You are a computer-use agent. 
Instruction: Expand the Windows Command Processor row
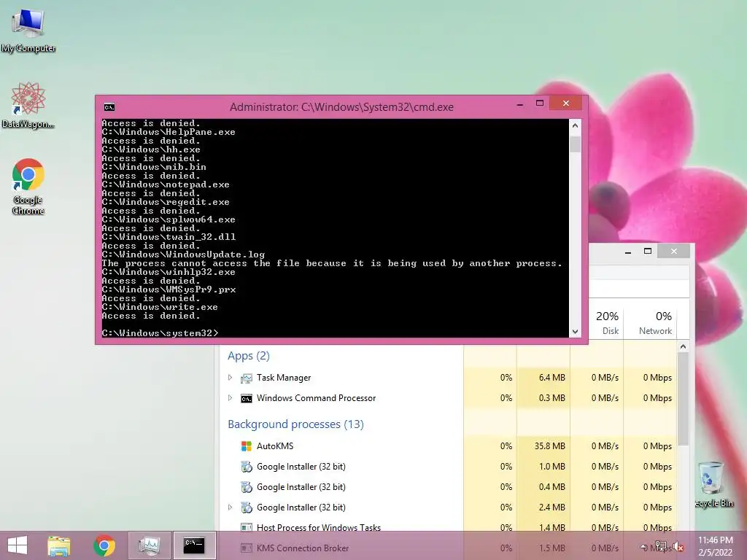(x=230, y=398)
